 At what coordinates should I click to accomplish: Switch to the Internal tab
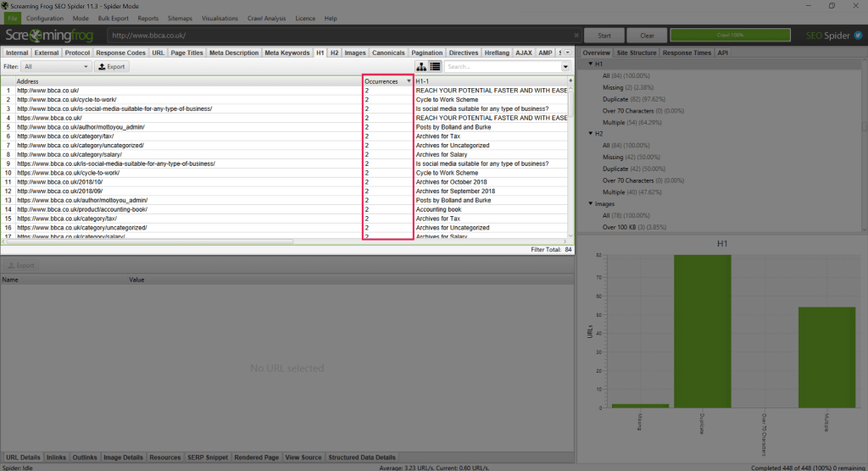pyautogui.click(x=17, y=53)
